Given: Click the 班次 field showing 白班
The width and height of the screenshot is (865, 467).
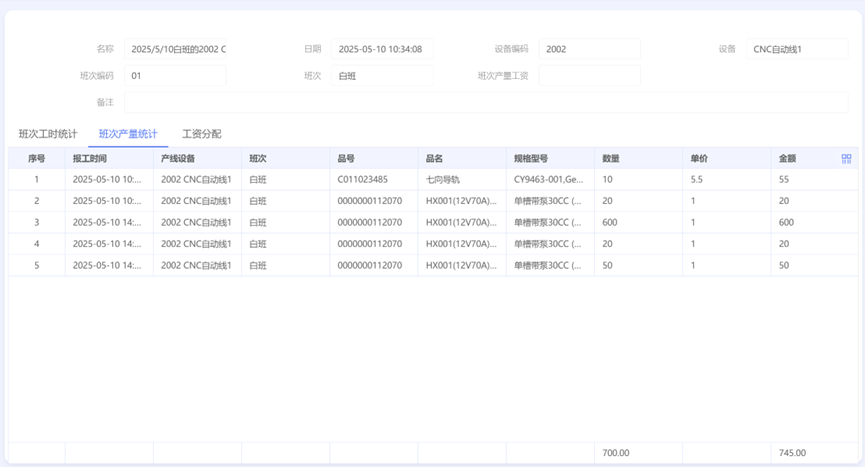Looking at the screenshot, I should [382, 76].
